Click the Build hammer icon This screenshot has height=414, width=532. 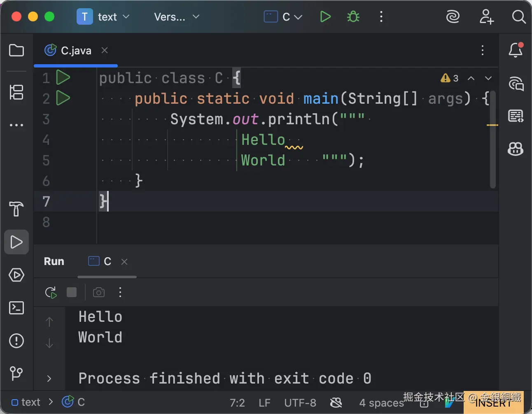[16, 209]
